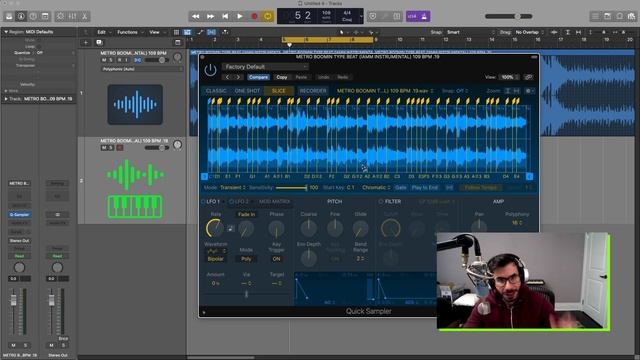Expand the Track METRO BO disclosure triangle

(x=6, y=99)
